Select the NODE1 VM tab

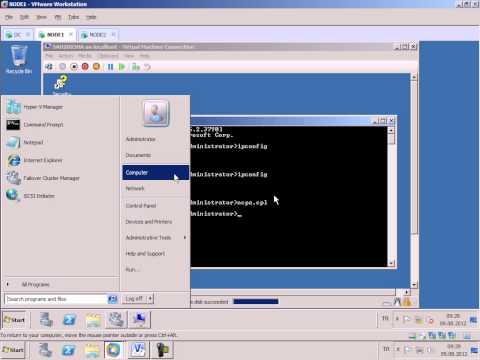[x=55, y=35]
